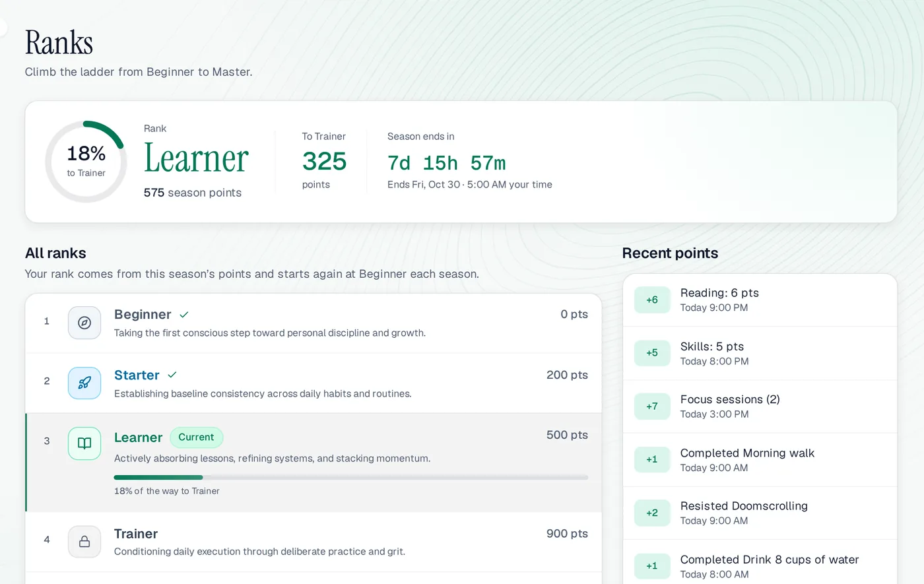Open 'Completed Drink 8 cups of water' entry

point(760,562)
